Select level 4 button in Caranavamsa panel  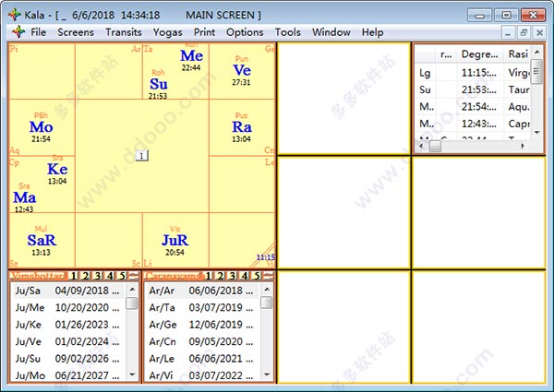244,276
